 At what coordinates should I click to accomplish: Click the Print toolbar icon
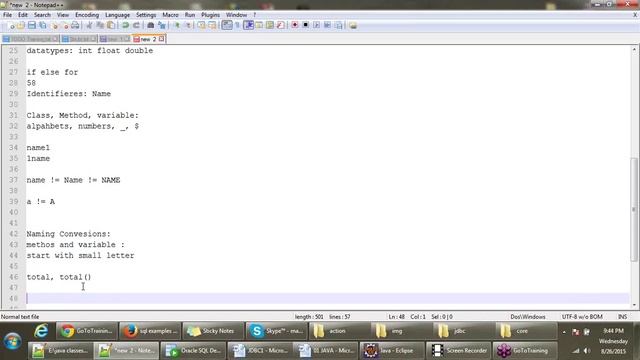point(75,25)
